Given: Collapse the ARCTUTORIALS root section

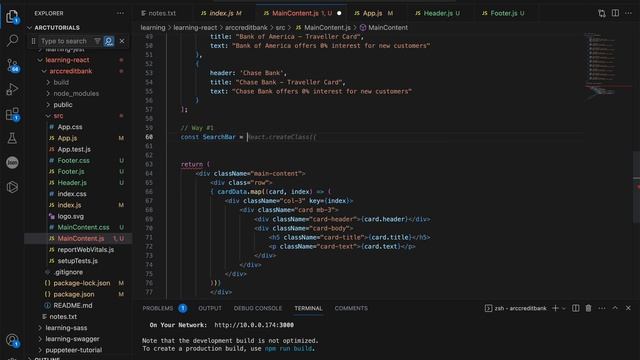Looking at the screenshot, I should pos(57,28).
